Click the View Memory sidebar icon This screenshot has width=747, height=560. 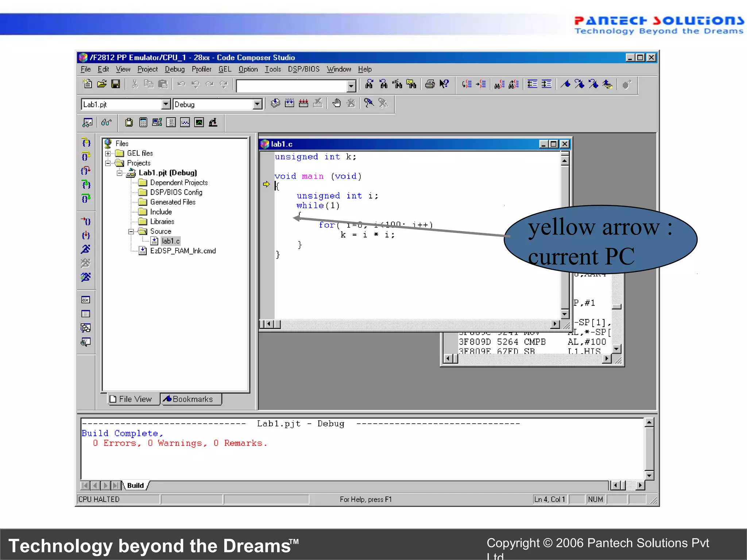[x=86, y=314]
